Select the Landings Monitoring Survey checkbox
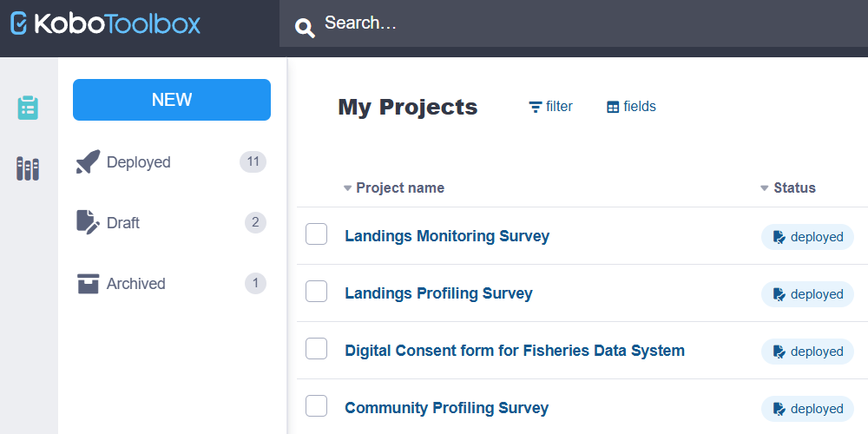 tap(317, 234)
